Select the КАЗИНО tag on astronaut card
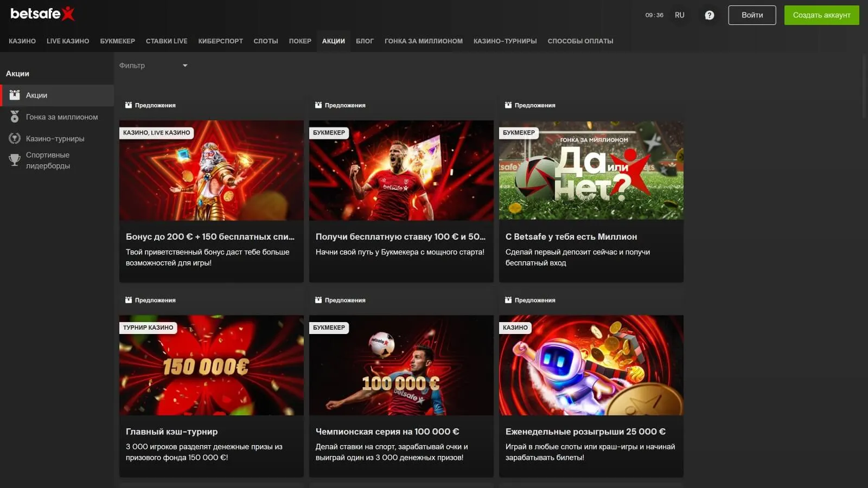The width and height of the screenshot is (868, 488). tap(515, 328)
